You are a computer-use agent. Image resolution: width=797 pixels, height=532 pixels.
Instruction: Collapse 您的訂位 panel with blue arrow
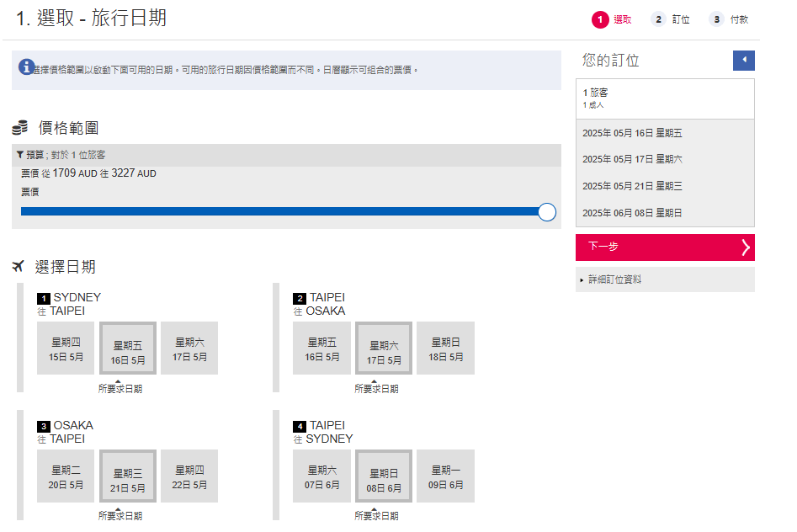click(x=743, y=61)
